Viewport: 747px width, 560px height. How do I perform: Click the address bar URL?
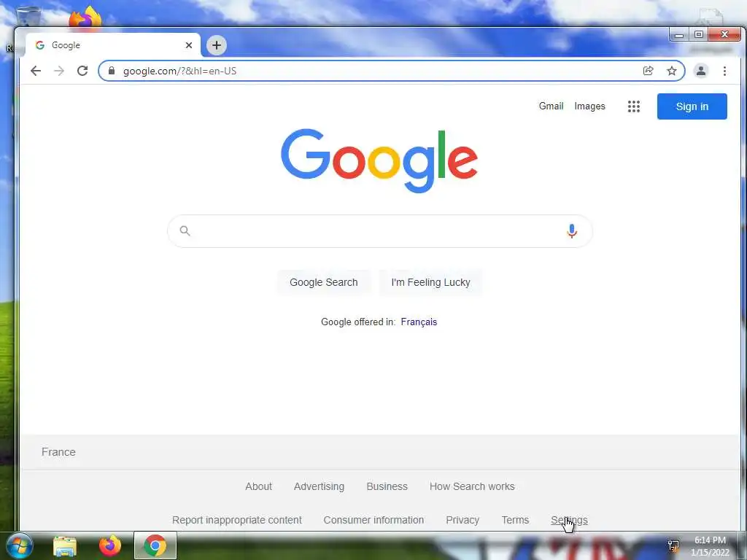[x=179, y=71]
